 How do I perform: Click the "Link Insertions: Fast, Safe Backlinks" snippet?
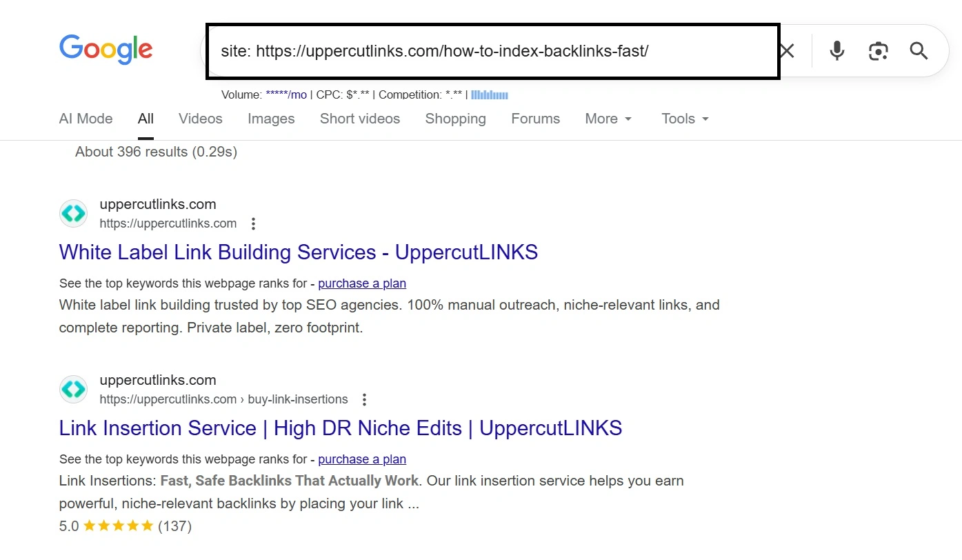click(x=372, y=492)
